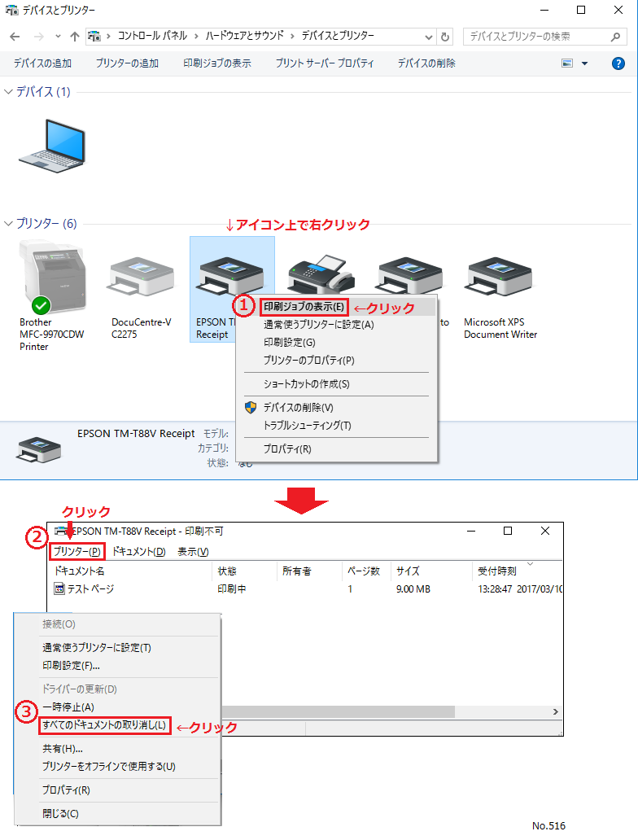The width and height of the screenshot is (638, 840).
Task: Click デバイスの削除 in the toolbar
Action: pyautogui.click(x=426, y=63)
